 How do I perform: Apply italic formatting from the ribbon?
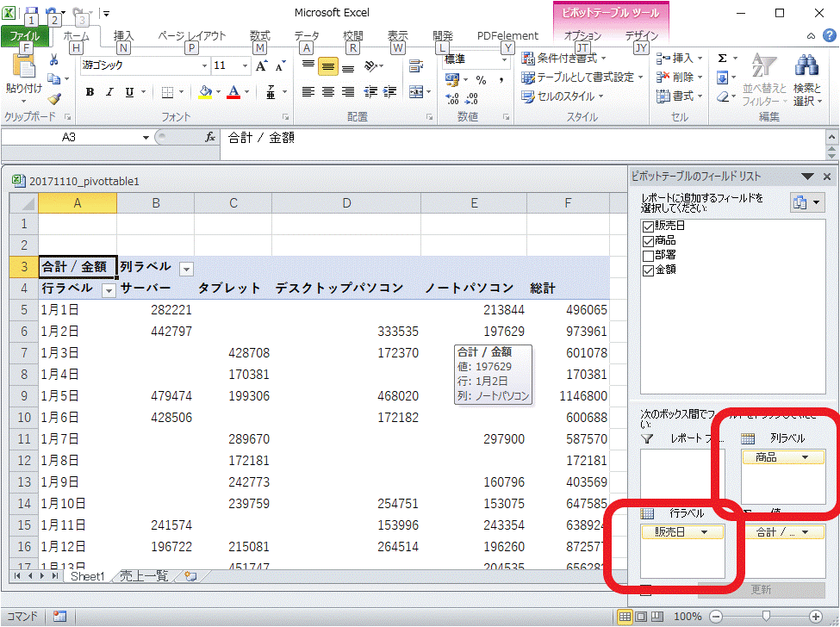click(109, 92)
